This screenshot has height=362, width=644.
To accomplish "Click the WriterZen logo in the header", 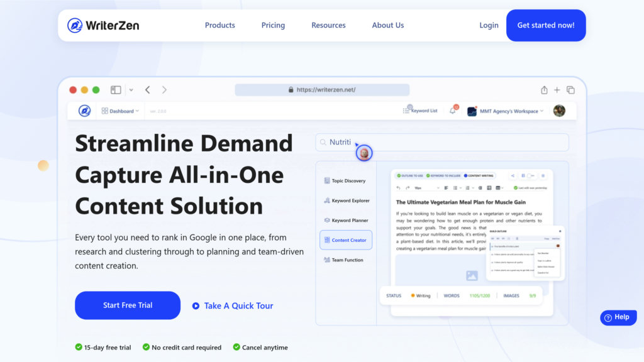I will [103, 25].
